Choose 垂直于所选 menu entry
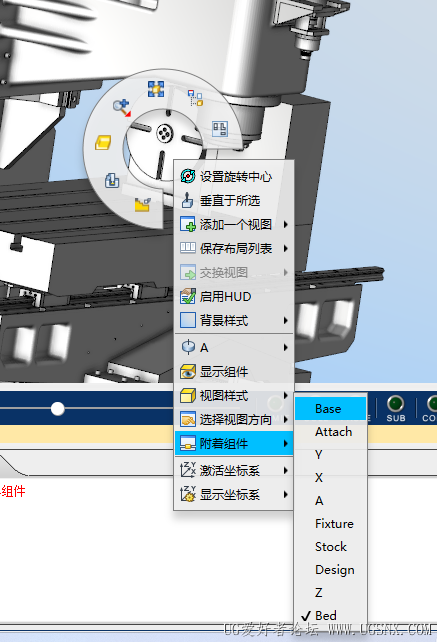437x642 pixels. (234, 201)
